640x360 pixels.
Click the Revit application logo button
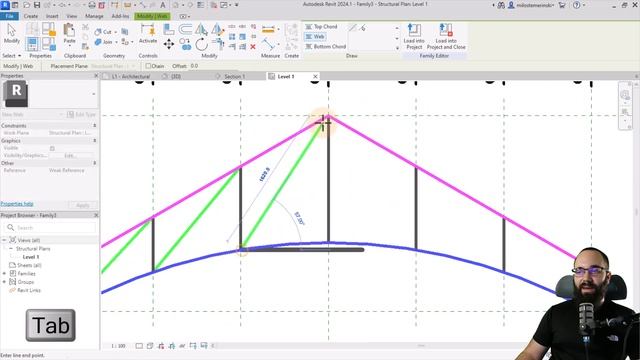5,5
